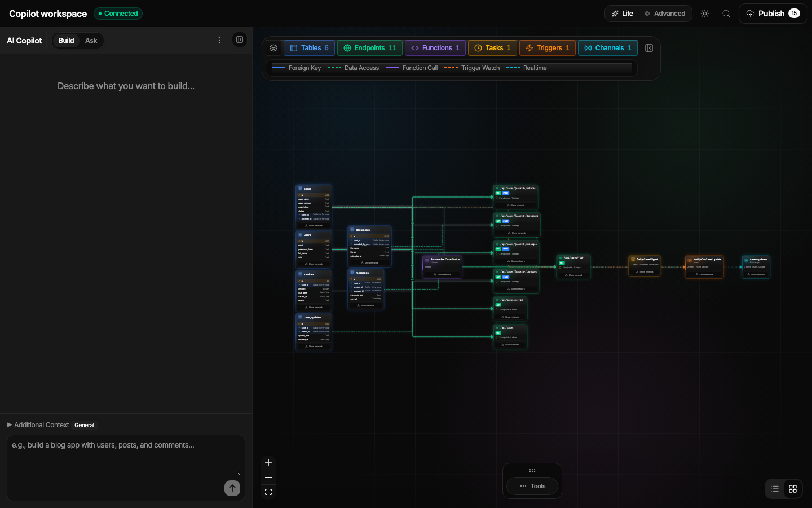812x508 pixels.
Task: Select Lite mode
Action: point(623,14)
